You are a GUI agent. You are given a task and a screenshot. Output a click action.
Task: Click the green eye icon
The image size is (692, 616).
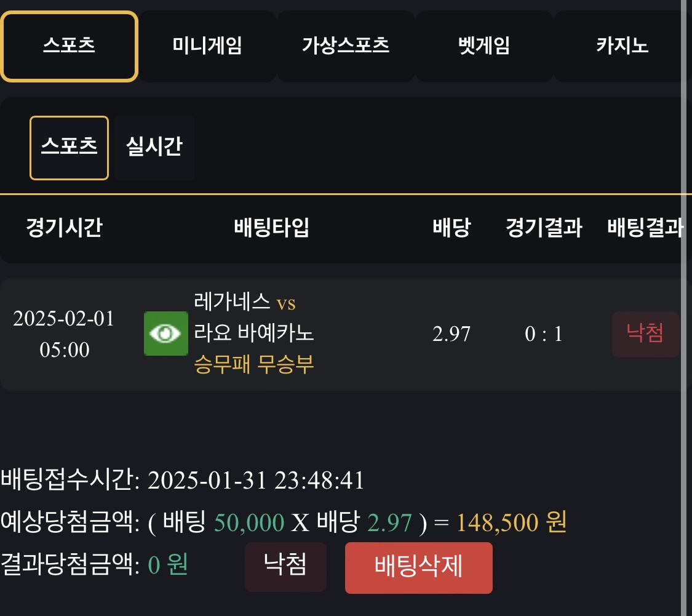165,334
